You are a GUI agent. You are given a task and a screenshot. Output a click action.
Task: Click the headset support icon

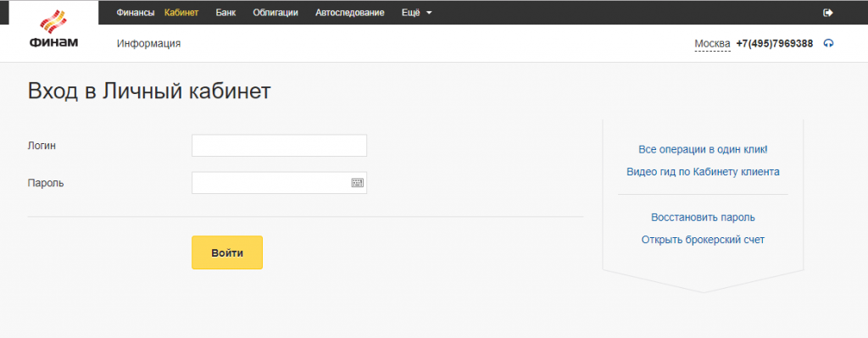pos(828,44)
